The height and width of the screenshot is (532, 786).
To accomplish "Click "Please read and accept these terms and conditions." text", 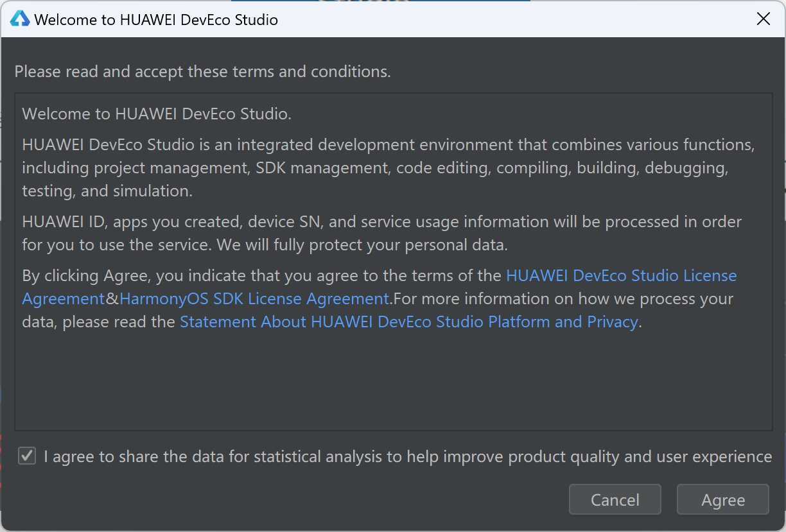I will [x=203, y=71].
